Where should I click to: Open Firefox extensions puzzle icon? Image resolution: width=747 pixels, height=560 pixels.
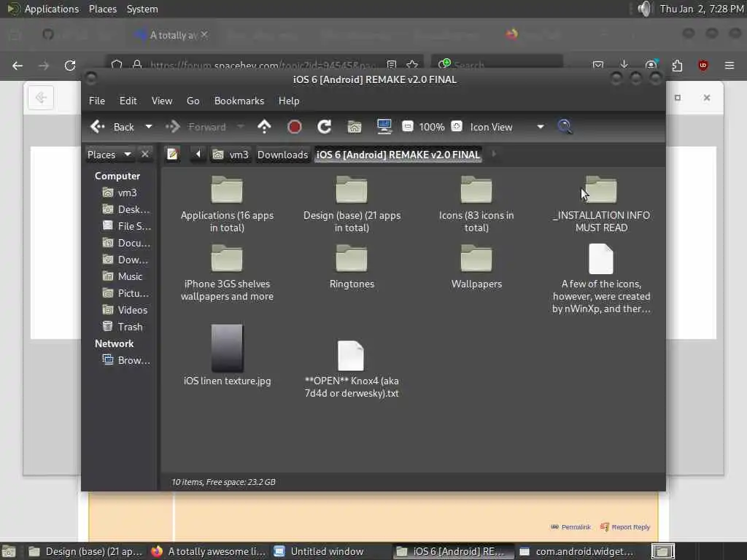tap(677, 65)
